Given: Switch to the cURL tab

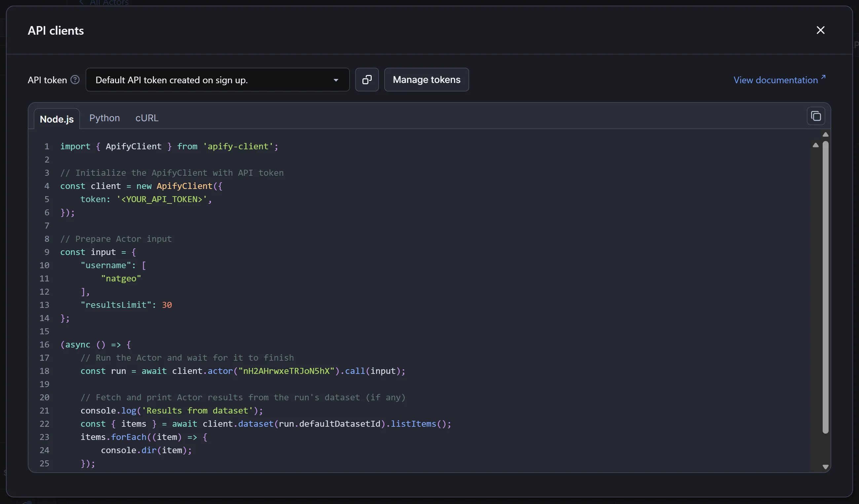Looking at the screenshot, I should pos(147,118).
